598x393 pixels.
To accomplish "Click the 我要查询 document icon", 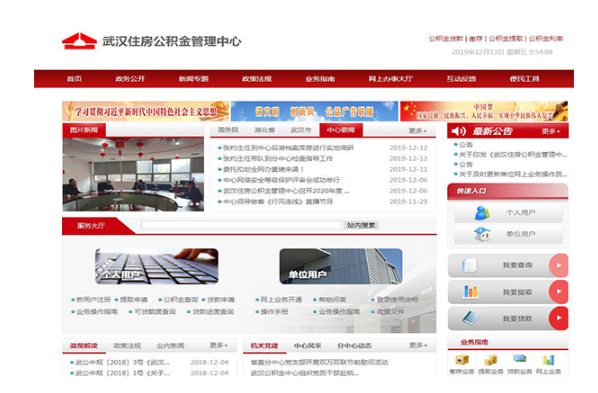I will point(469,265).
